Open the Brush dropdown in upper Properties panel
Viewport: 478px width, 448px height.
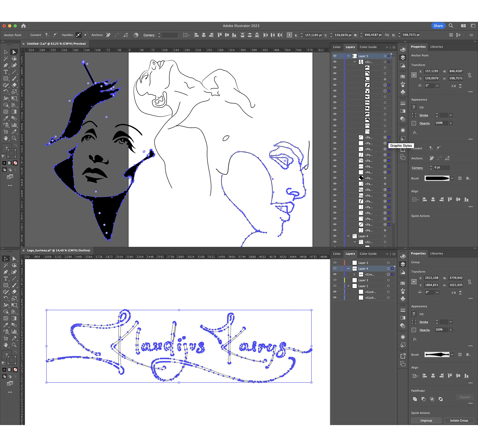[452, 178]
